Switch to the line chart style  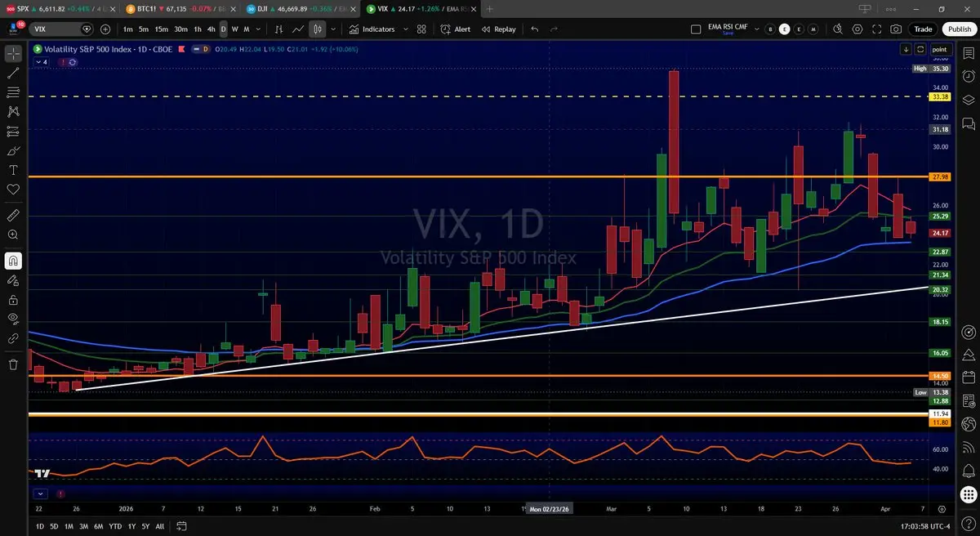pos(298,29)
